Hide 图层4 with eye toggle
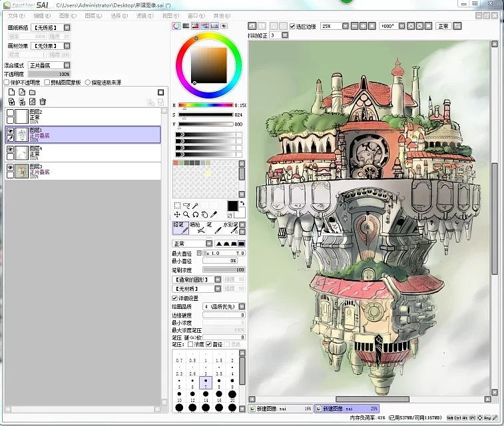Viewport: 504px width, 426px height. click(10, 149)
